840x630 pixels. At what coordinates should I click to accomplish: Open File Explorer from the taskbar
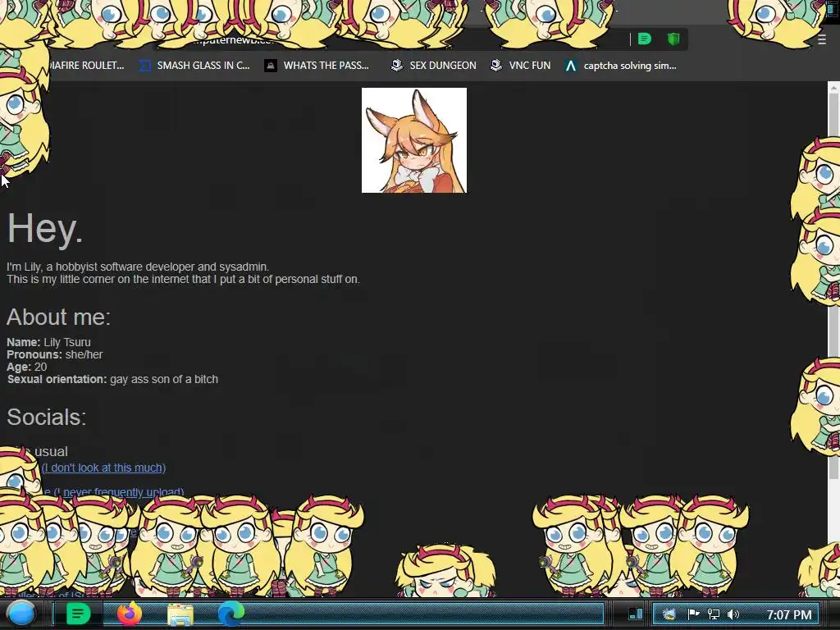point(180,614)
